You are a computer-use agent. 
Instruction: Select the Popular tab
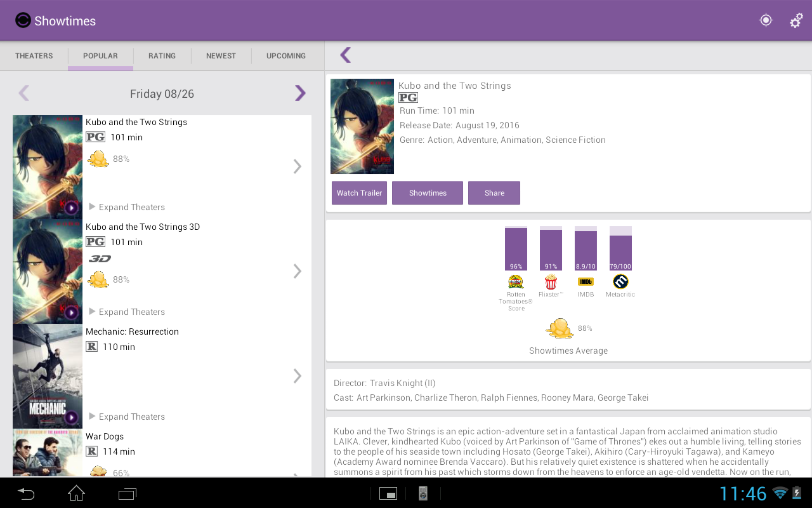pos(100,56)
